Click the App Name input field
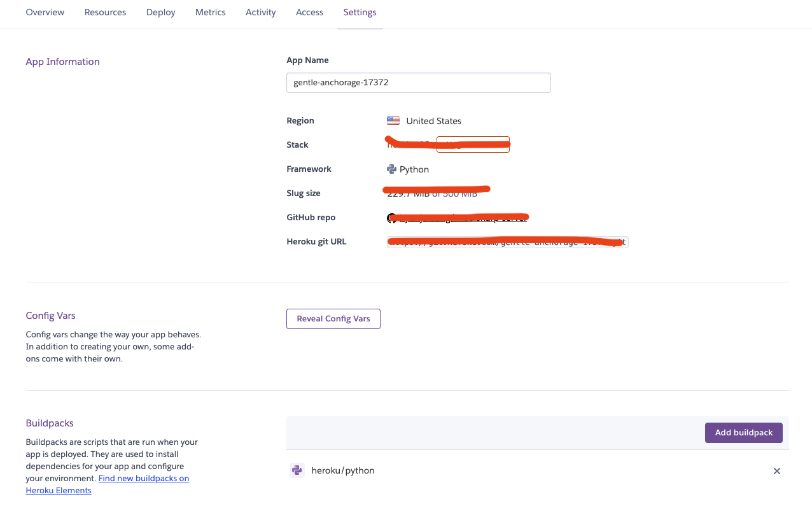This screenshot has height=520, width=812. [x=418, y=83]
